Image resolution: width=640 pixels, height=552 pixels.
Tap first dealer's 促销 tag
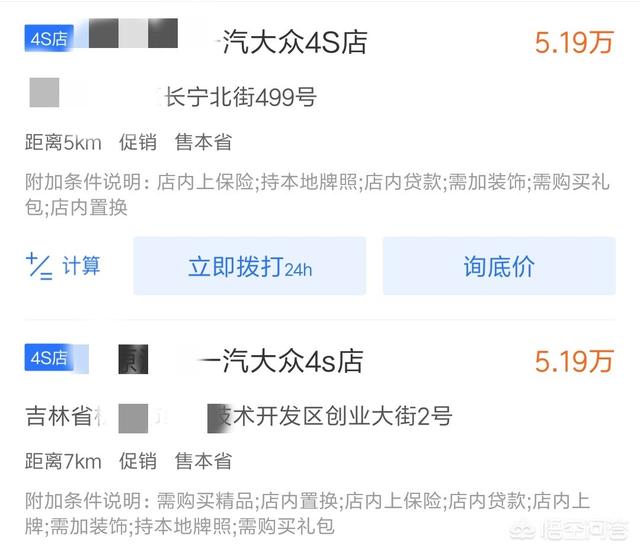(138, 142)
